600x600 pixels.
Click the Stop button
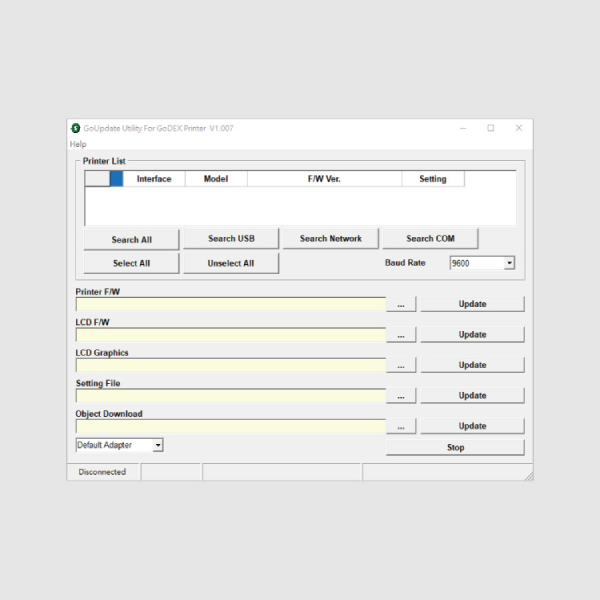(x=455, y=447)
